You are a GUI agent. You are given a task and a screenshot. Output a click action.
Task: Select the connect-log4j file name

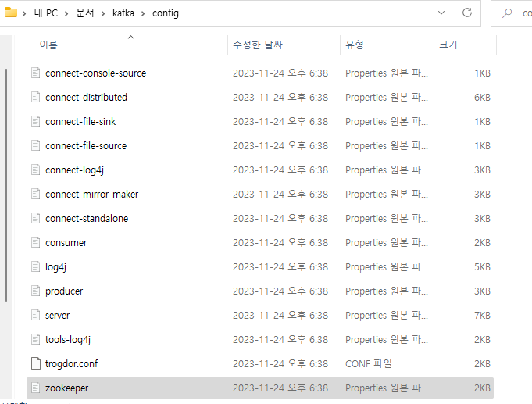pyautogui.click(x=75, y=170)
